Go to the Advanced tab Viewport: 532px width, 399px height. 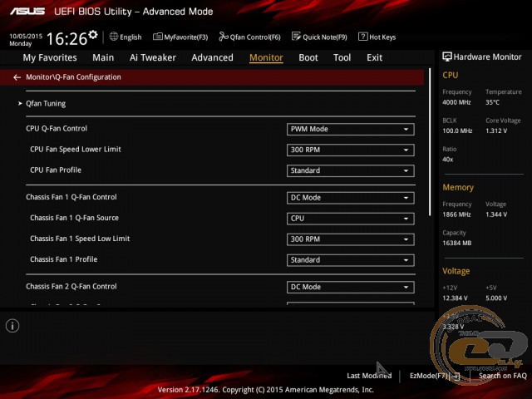(213, 57)
